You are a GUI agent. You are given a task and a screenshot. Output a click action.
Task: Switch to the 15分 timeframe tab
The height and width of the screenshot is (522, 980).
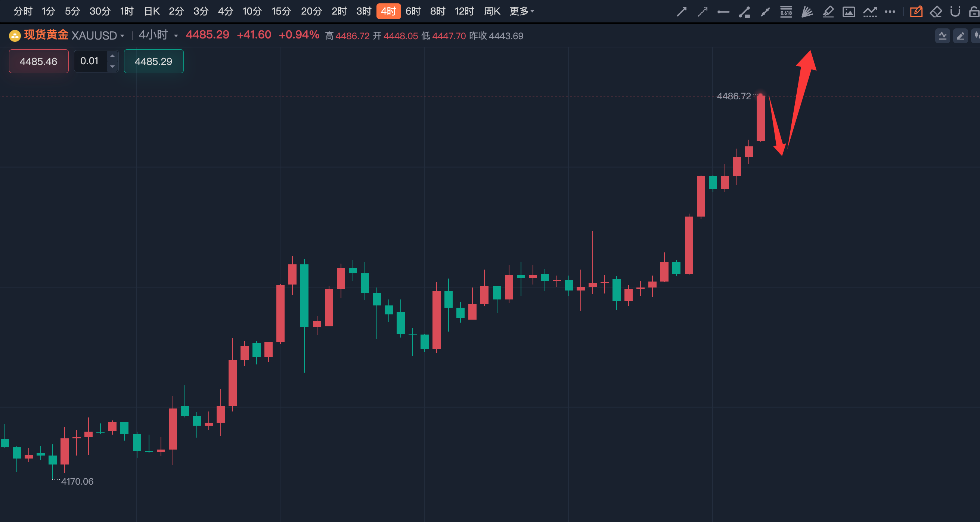tap(281, 12)
